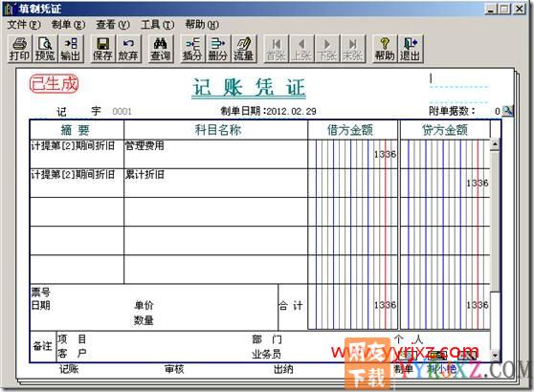Open the 文件(F) menu

tap(24, 25)
